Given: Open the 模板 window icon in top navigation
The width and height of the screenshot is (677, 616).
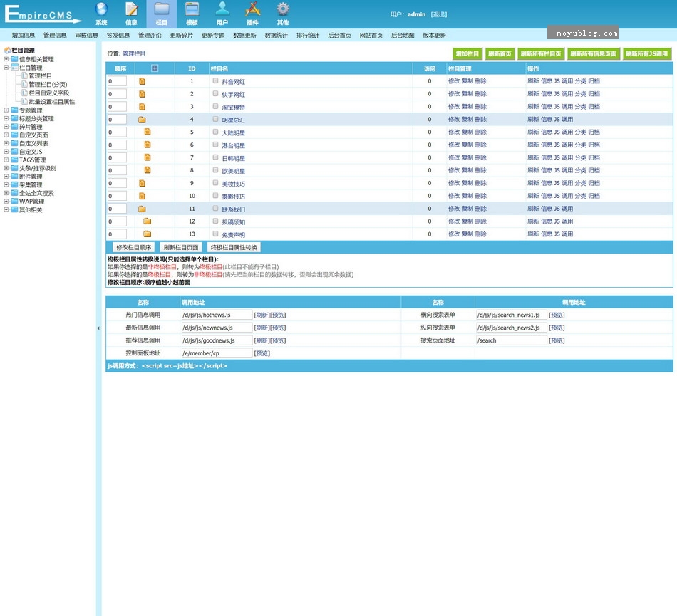Looking at the screenshot, I should point(192,9).
